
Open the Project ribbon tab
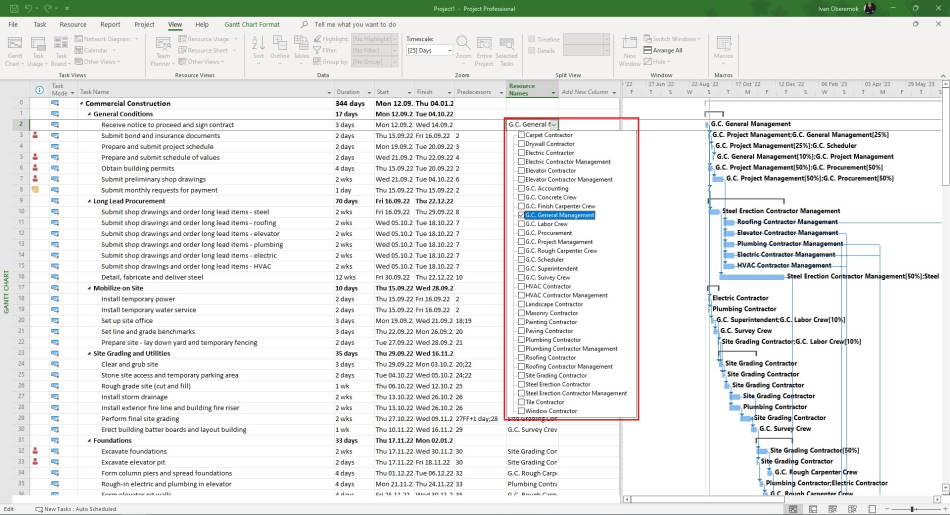pyautogui.click(x=144, y=24)
